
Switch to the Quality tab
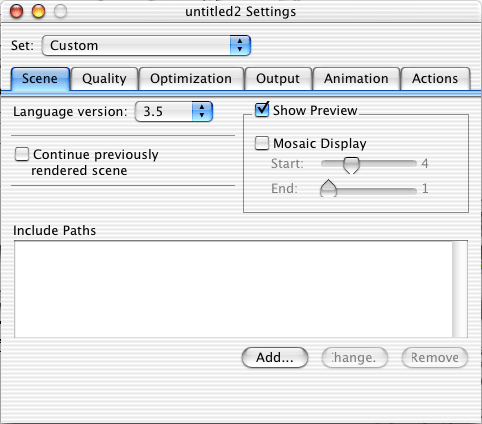(x=104, y=79)
